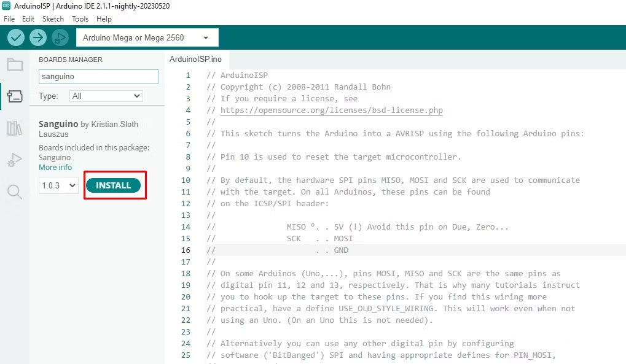Open the Library Manager books icon

[x=15, y=128]
